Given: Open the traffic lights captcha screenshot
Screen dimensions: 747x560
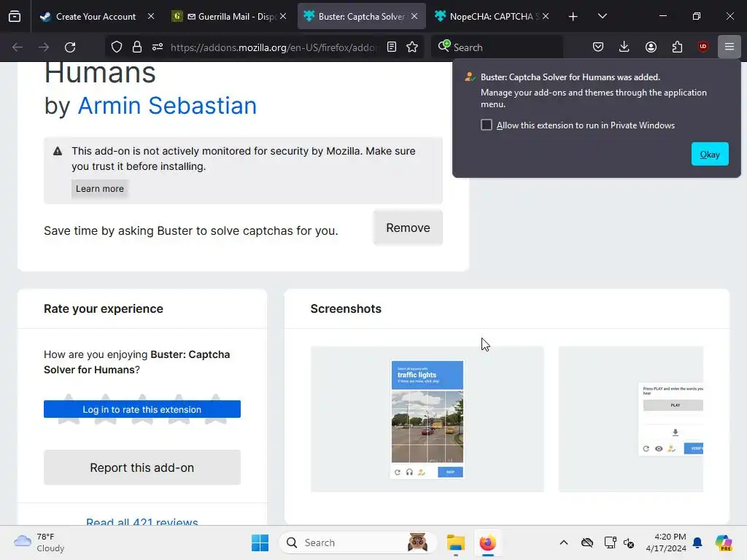Looking at the screenshot, I should point(427,419).
